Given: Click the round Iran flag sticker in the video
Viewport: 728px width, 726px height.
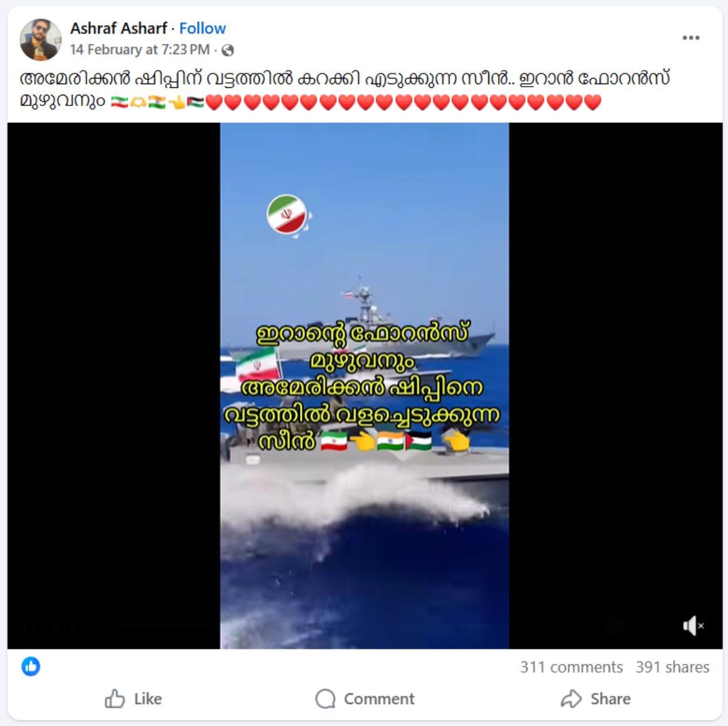Looking at the screenshot, I should (x=288, y=215).
